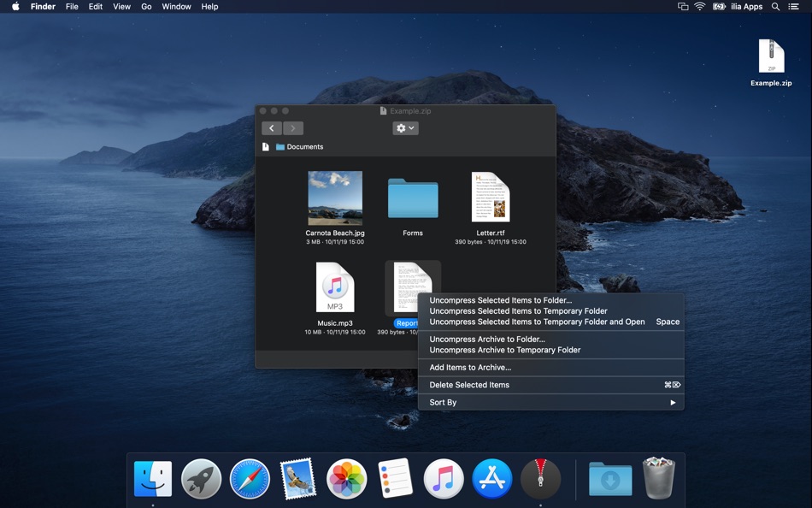Open the Photos app in the Dock
The width and height of the screenshot is (812, 508).
click(x=346, y=479)
